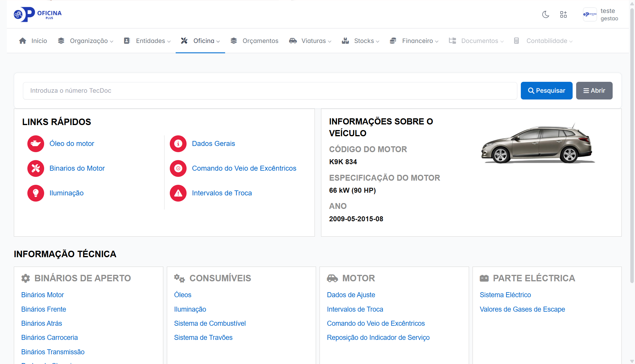Click the Binários de Aperto gear icon
The height and width of the screenshot is (364, 635).
point(26,278)
